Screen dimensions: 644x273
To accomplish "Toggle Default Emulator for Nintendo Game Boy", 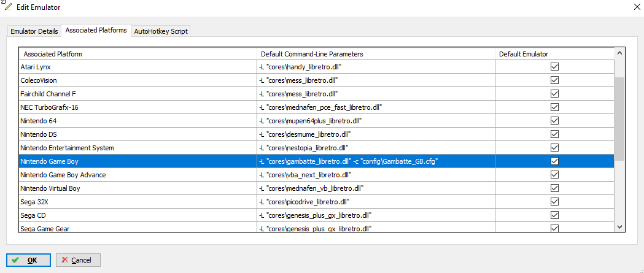I will coord(554,161).
